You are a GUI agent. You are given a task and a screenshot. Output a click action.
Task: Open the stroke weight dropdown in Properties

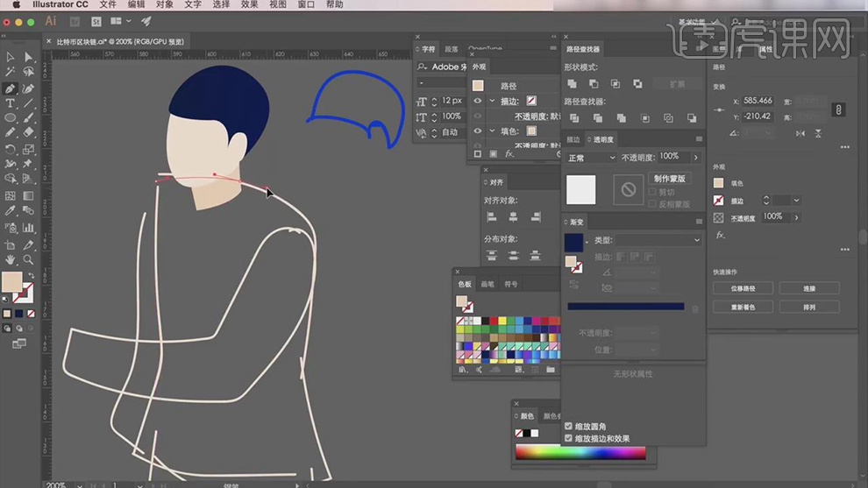[x=796, y=201]
